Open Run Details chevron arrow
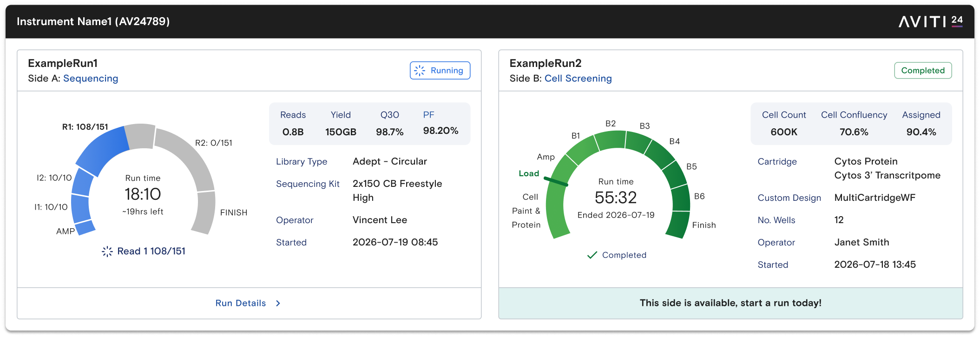 pos(278,303)
